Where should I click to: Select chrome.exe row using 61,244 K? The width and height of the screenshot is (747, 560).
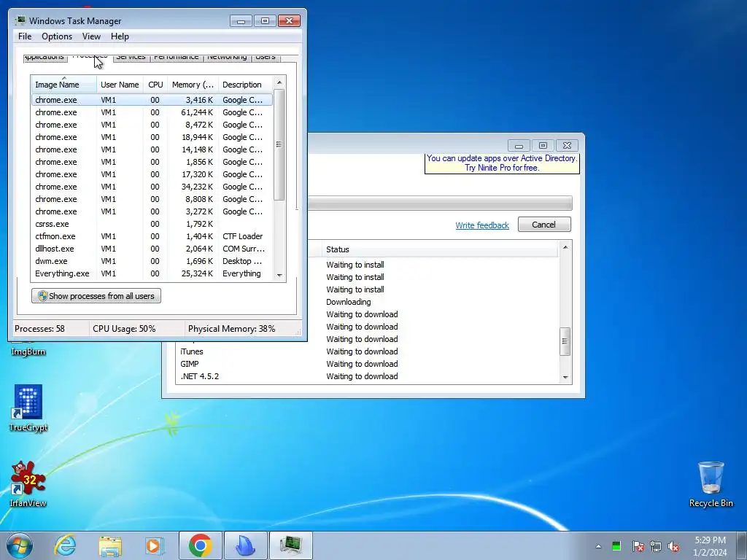pyautogui.click(x=152, y=112)
